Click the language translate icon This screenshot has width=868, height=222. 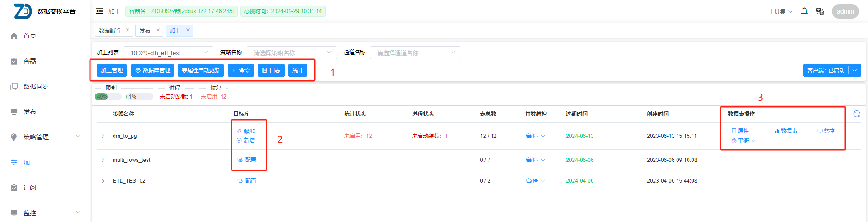[820, 11]
